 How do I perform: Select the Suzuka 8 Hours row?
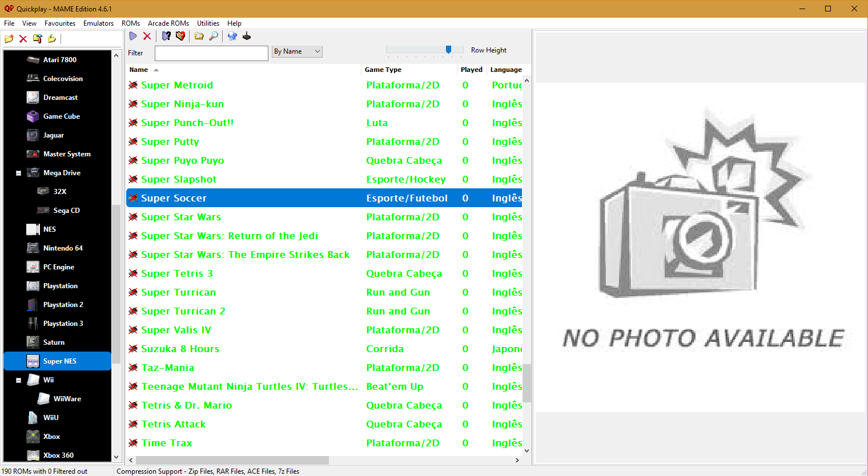click(x=324, y=349)
